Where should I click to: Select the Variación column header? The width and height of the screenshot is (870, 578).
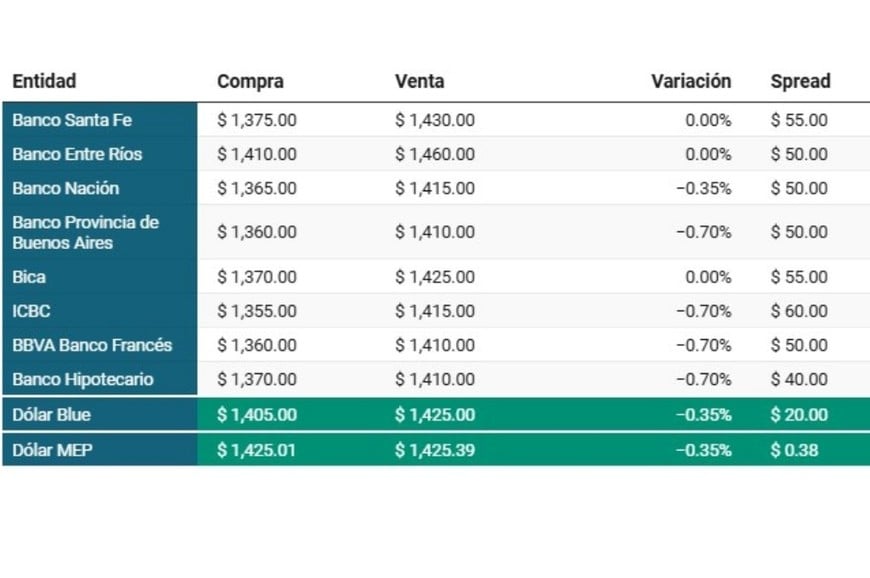(x=691, y=81)
